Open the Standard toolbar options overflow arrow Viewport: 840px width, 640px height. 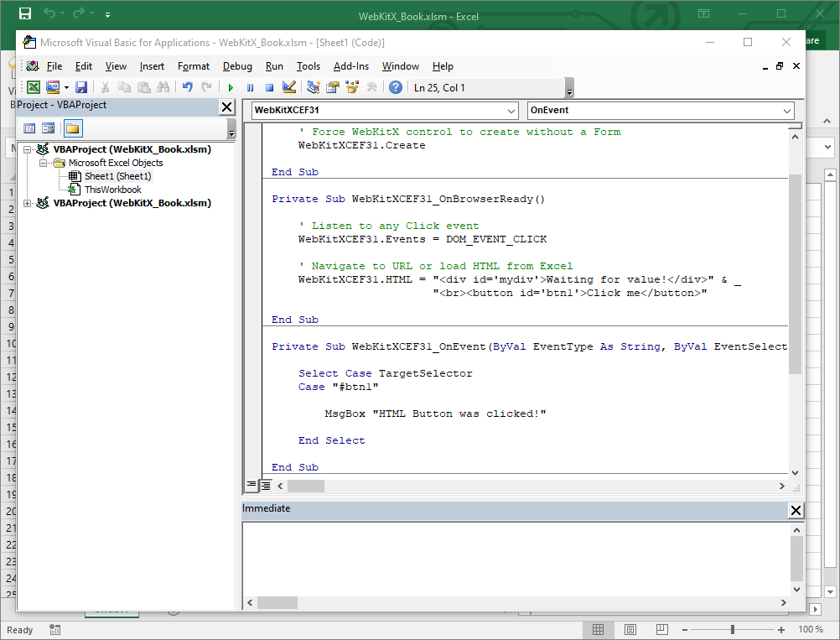point(569,88)
